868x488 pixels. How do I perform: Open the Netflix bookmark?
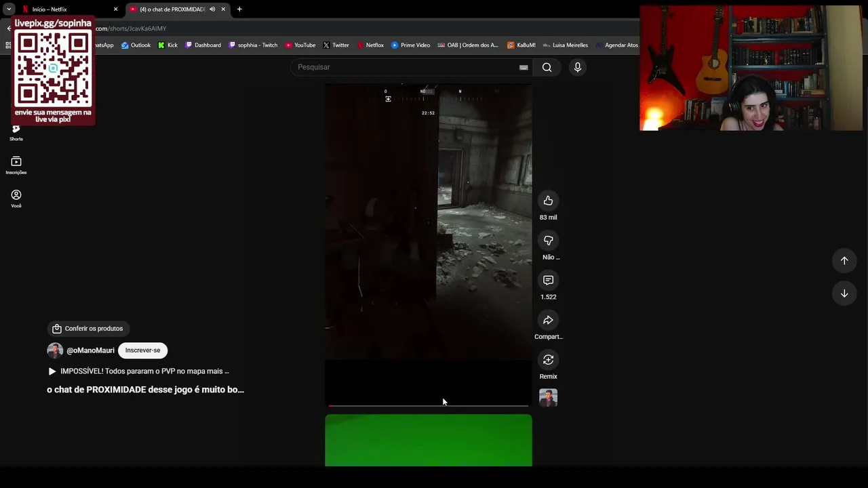point(370,45)
